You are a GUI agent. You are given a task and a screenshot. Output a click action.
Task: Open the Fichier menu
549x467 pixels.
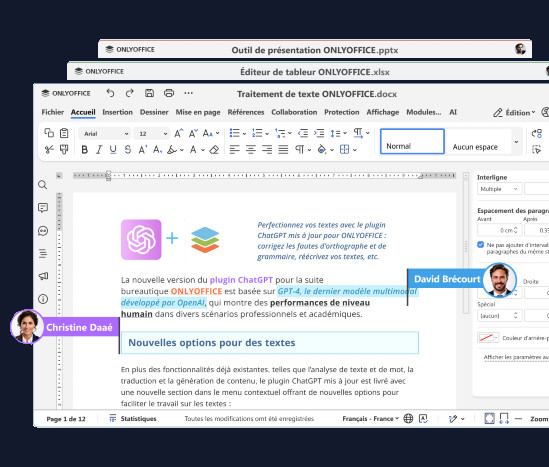[53, 112]
